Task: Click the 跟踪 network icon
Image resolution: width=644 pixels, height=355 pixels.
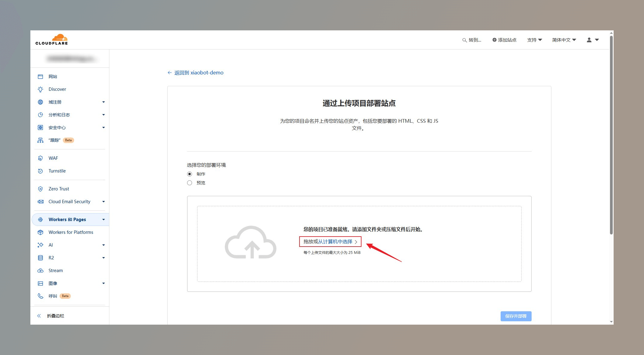Action: 40,140
